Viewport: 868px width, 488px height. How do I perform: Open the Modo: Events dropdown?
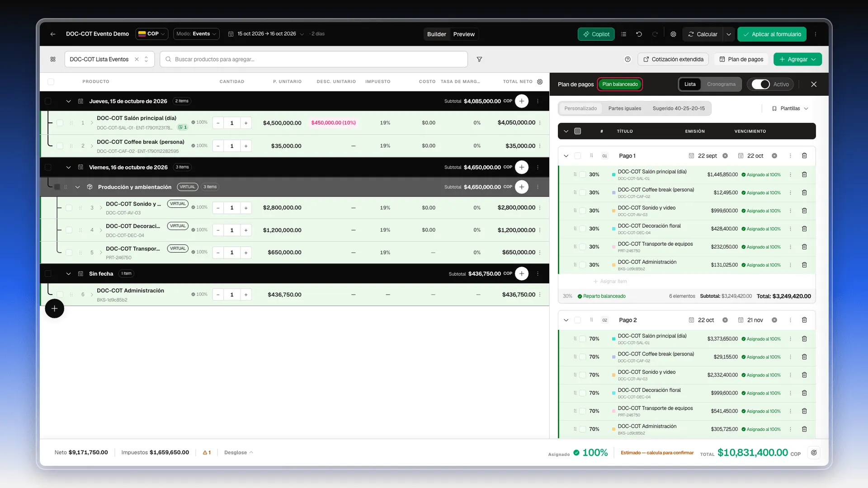pos(196,34)
